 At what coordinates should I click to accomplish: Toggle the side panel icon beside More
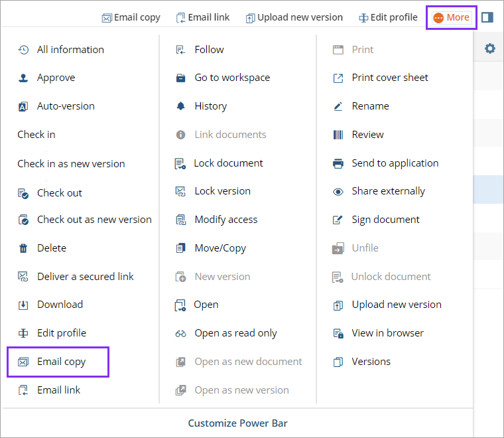(487, 17)
